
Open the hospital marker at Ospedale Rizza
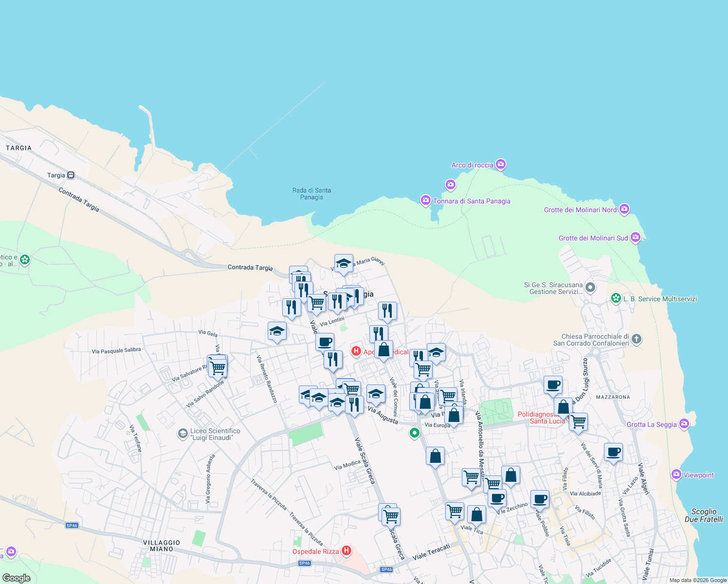coord(346,550)
